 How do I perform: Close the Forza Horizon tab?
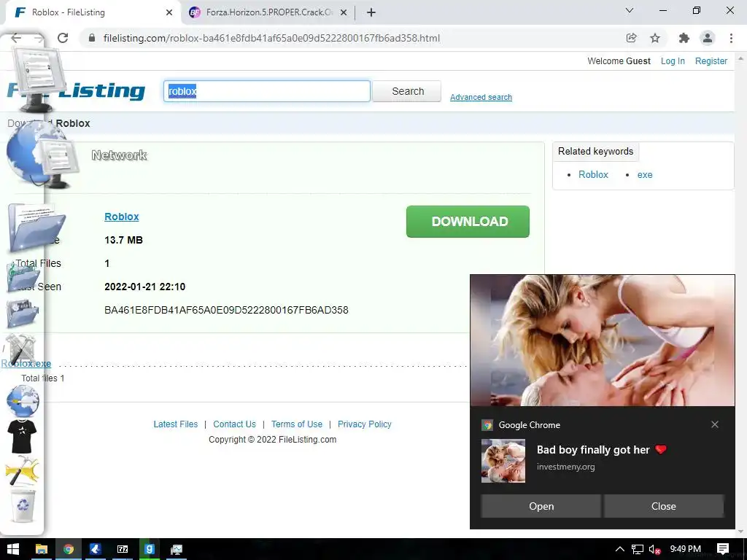(344, 12)
